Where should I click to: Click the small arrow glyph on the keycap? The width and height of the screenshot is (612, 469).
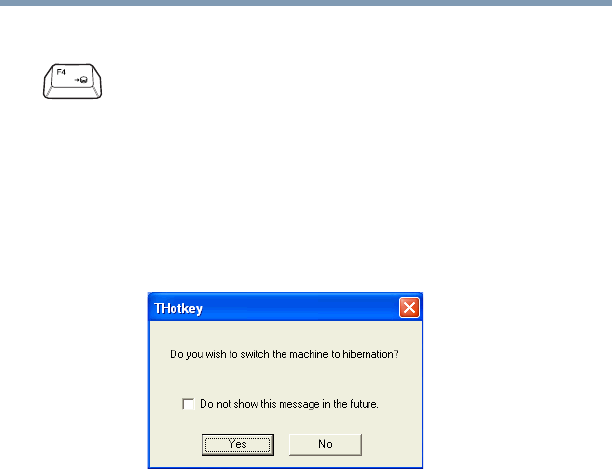pos(77,80)
